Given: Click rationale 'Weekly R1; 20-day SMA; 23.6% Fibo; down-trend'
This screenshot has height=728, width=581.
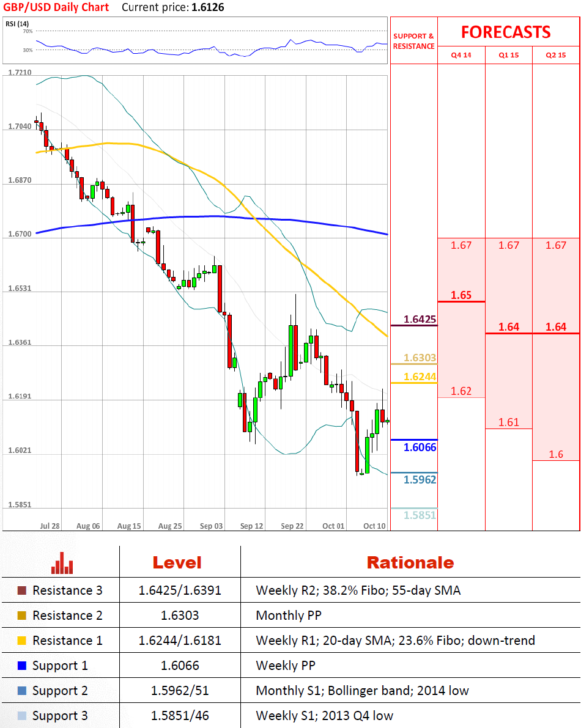Looking at the screenshot, I should (x=395, y=641).
